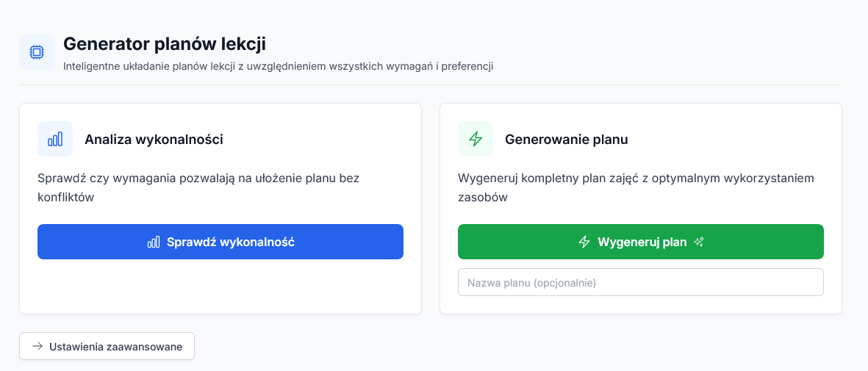The image size is (868, 371).
Task: Click the bar chart icon inside the blue button
Action: 154,242
